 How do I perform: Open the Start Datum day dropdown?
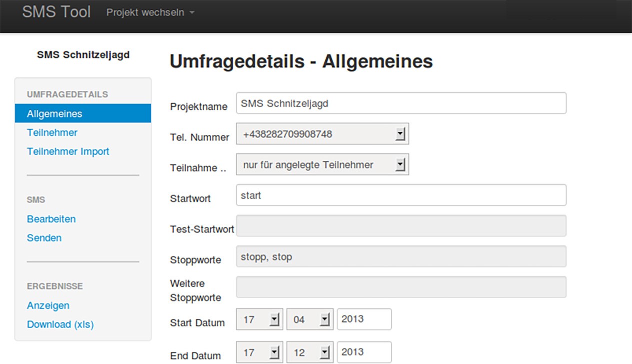[x=260, y=319]
